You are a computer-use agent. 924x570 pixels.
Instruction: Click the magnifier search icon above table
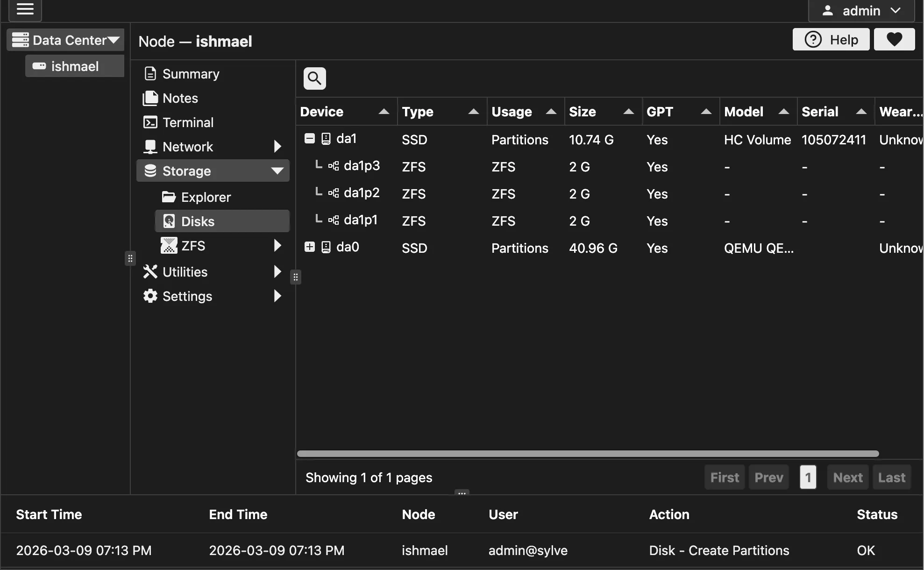point(314,78)
